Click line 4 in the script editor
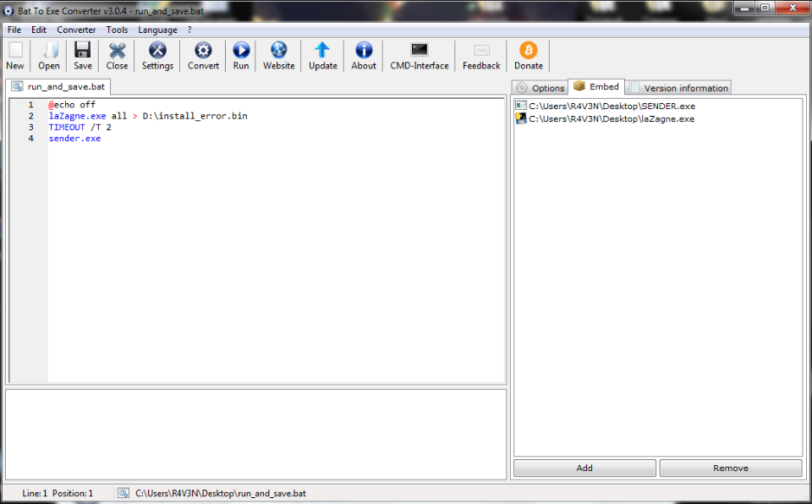This screenshot has height=504, width=812. click(x=74, y=139)
